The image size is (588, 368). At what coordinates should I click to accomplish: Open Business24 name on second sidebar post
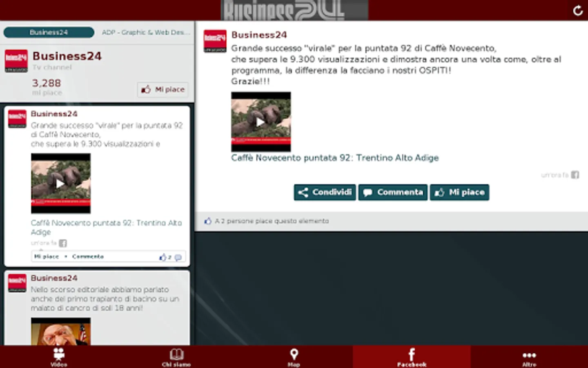[x=54, y=278]
